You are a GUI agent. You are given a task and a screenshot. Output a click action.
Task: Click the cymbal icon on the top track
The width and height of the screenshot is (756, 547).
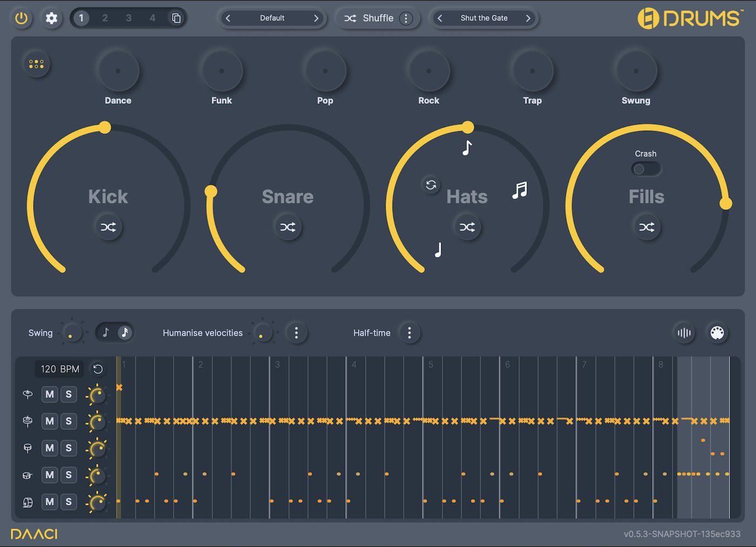[27, 394]
